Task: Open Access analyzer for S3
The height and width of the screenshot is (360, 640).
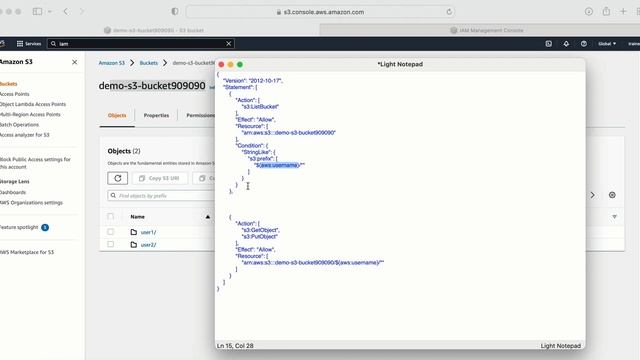Action: click(24, 135)
